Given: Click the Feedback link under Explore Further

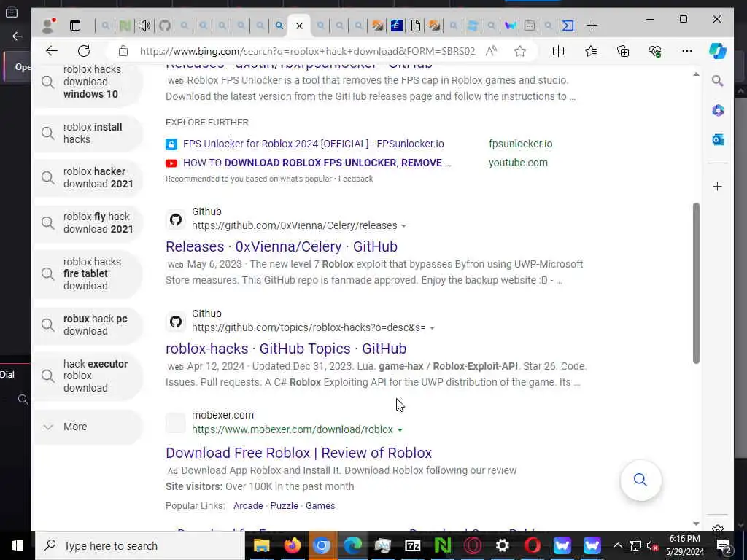Looking at the screenshot, I should [356, 179].
